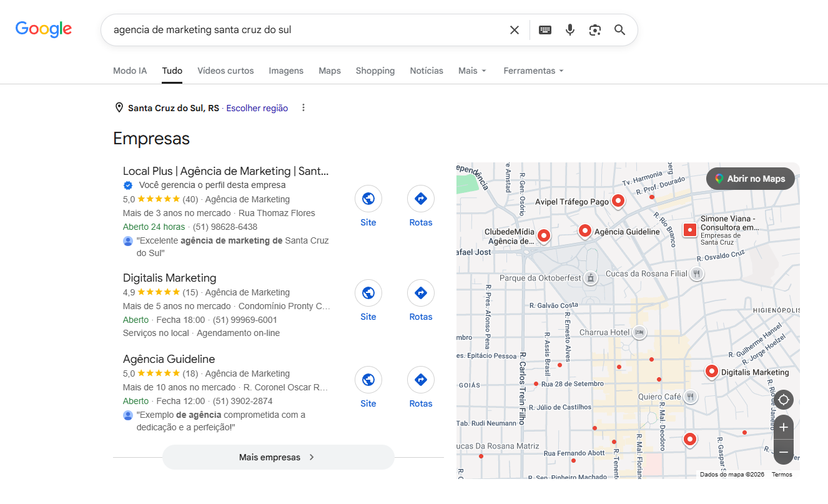Get Rotas directions icon for Local Plus
This screenshot has width=828, height=504.
[421, 199]
